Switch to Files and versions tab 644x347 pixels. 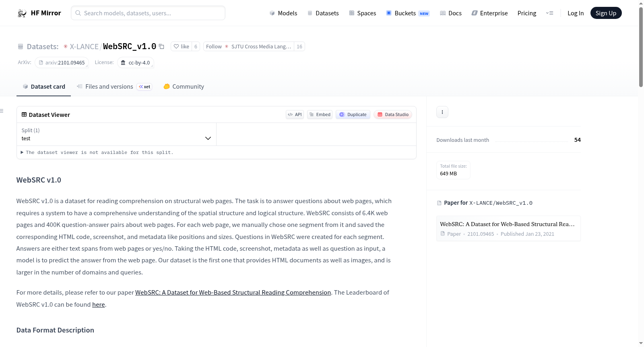click(x=114, y=87)
